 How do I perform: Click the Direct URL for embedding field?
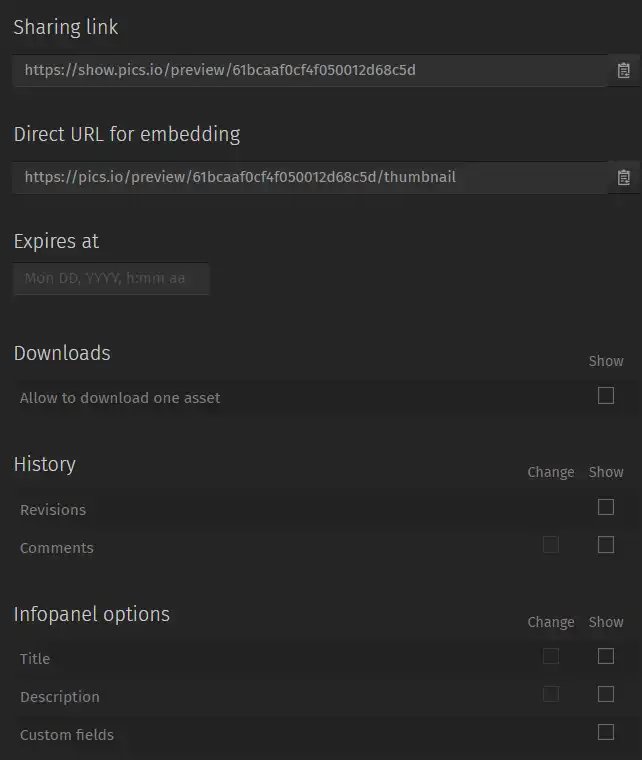click(310, 177)
